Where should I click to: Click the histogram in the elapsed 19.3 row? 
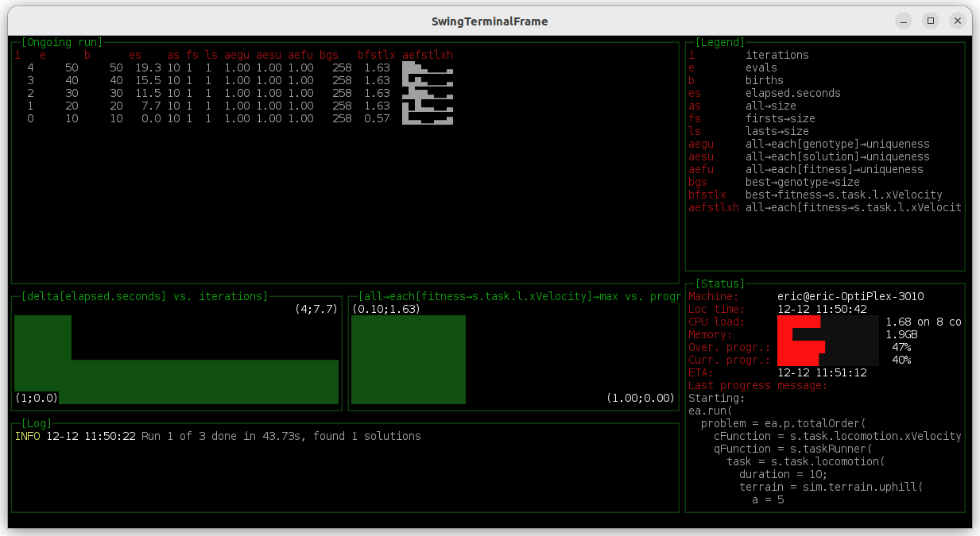[x=428, y=67]
